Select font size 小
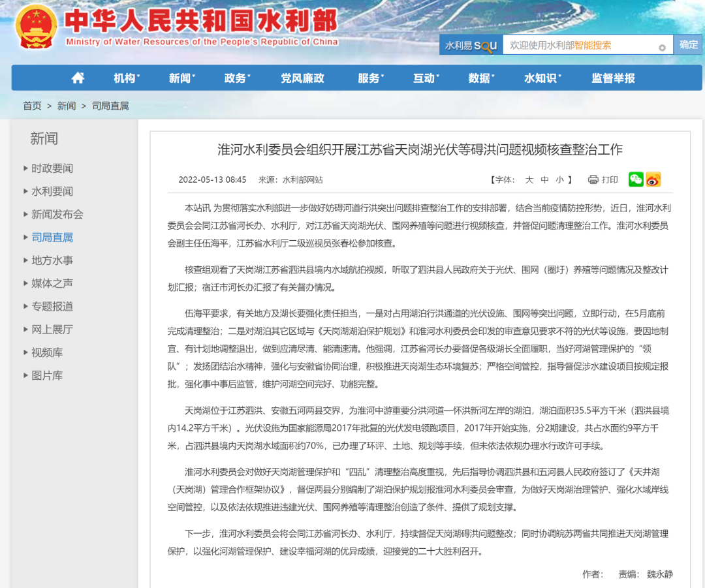 pyautogui.click(x=560, y=179)
